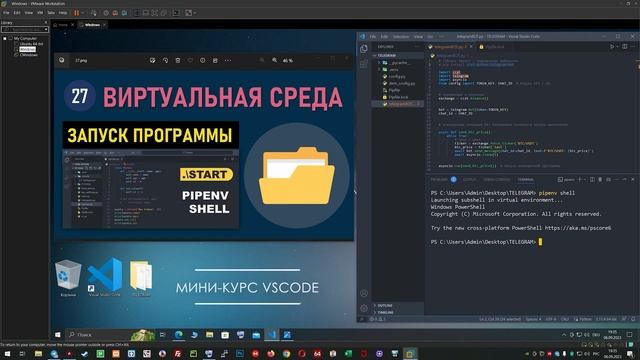Select the CWindows VM in the Library
The width and height of the screenshot is (640, 360).
click(x=28, y=55)
